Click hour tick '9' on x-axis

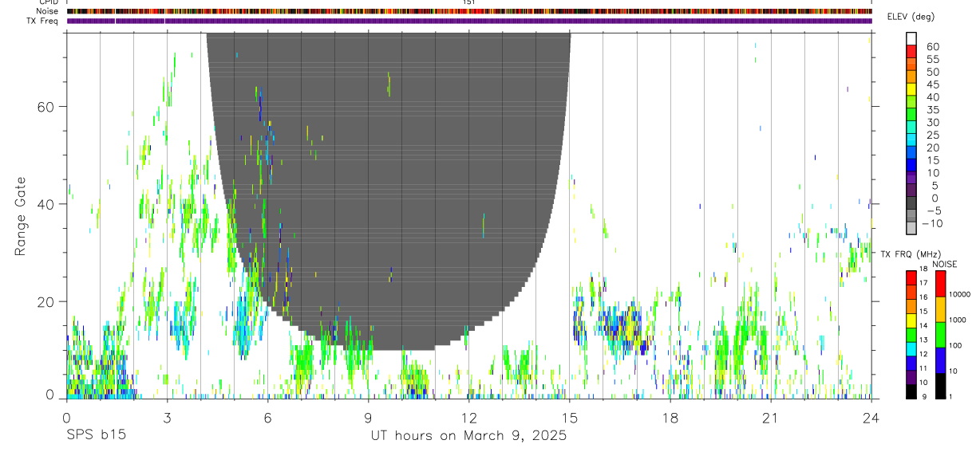tap(368, 418)
